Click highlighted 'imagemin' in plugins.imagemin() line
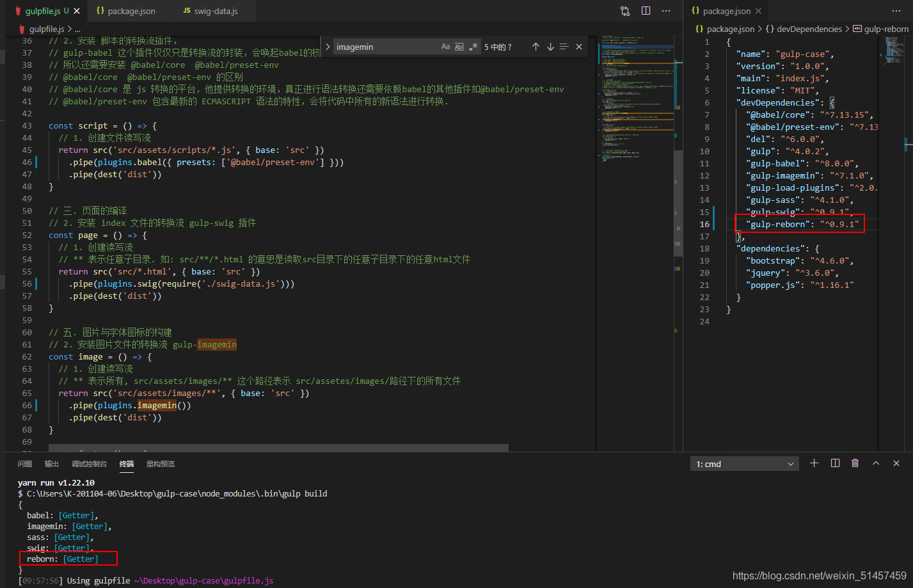913x588 pixels. pyautogui.click(x=157, y=405)
